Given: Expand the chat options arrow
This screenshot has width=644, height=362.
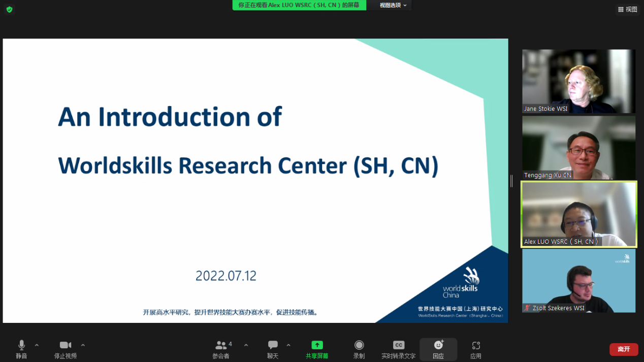Looking at the screenshot, I should [288, 345].
